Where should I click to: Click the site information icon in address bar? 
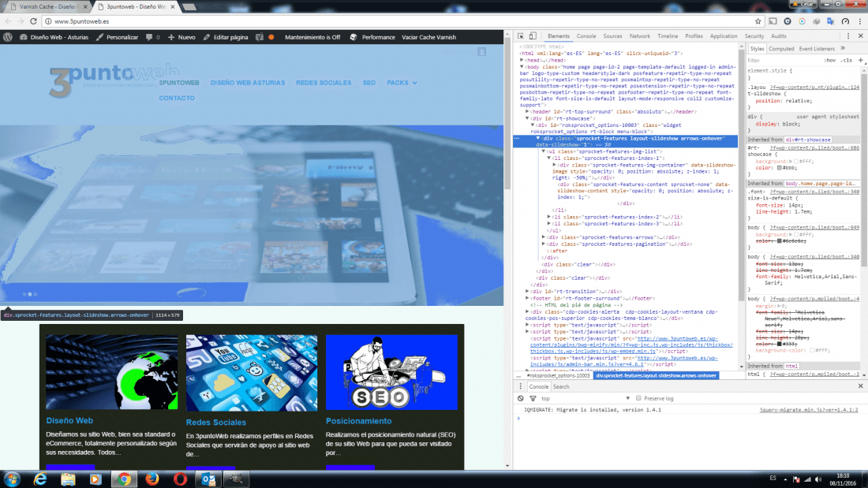tap(48, 21)
